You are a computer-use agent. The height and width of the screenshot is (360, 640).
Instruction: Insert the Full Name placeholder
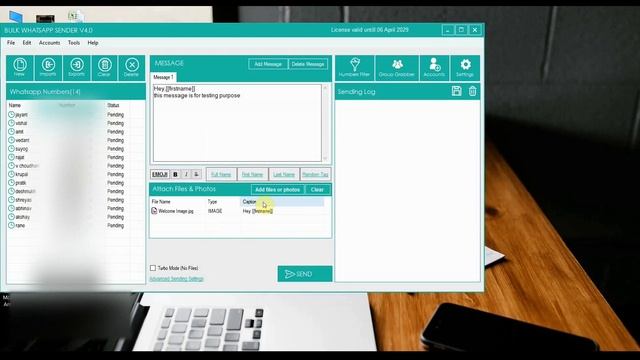221,174
